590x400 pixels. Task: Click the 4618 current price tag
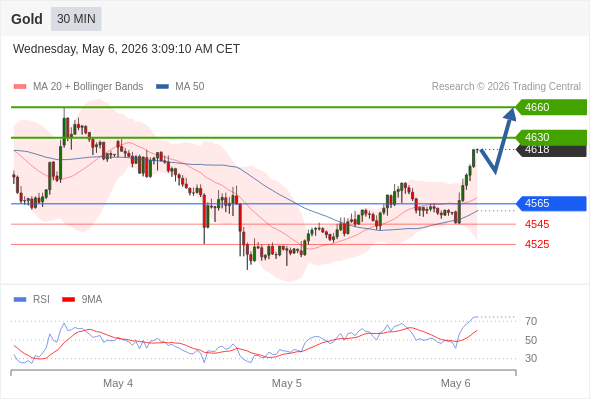[551, 151]
